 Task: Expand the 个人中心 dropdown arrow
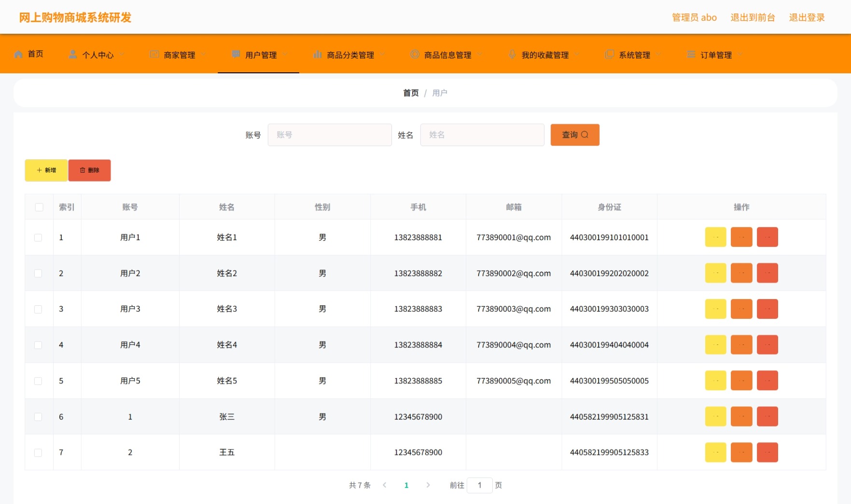[122, 54]
